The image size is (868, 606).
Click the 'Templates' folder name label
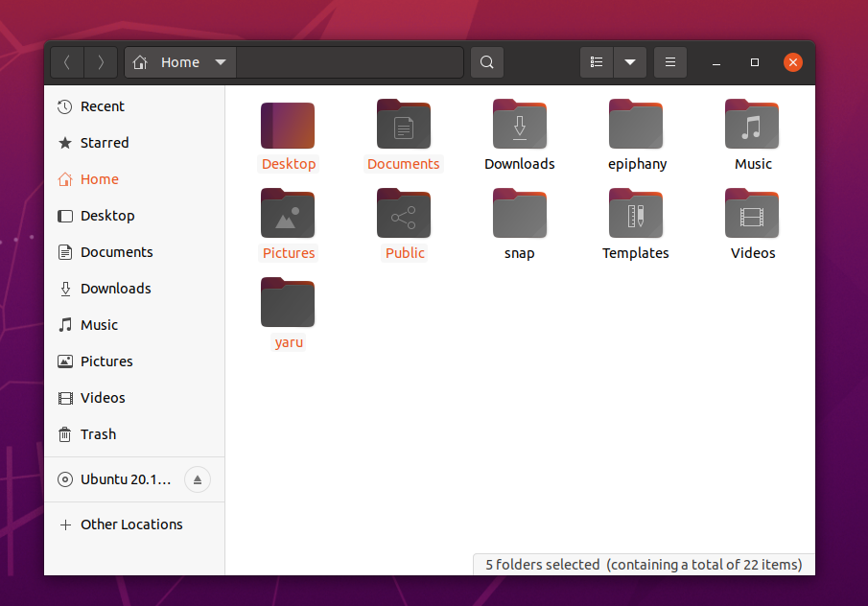click(x=636, y=253)
